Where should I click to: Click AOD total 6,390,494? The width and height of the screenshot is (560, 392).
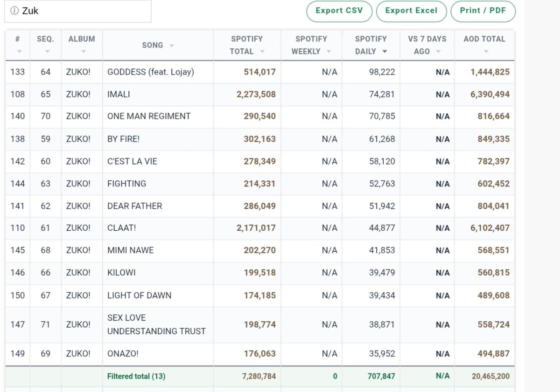[490, 94]
